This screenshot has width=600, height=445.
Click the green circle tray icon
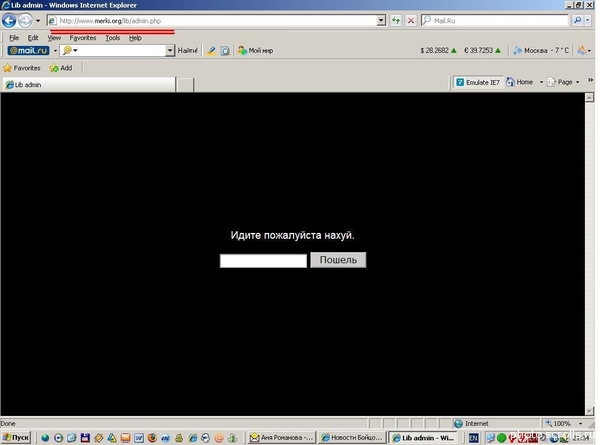501,438
